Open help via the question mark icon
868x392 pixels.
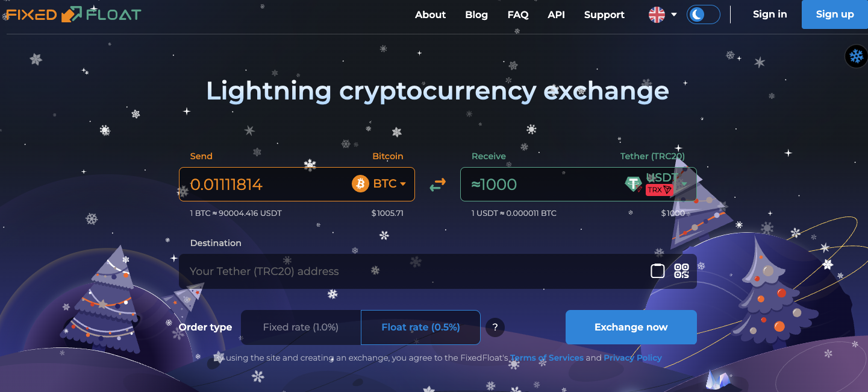pyautogui.click(x=495, y=327)
